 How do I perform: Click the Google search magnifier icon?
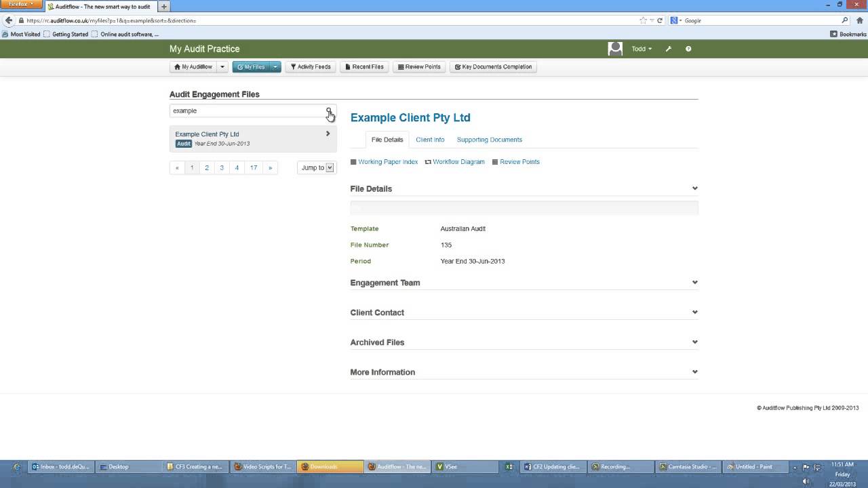[845, 20]
